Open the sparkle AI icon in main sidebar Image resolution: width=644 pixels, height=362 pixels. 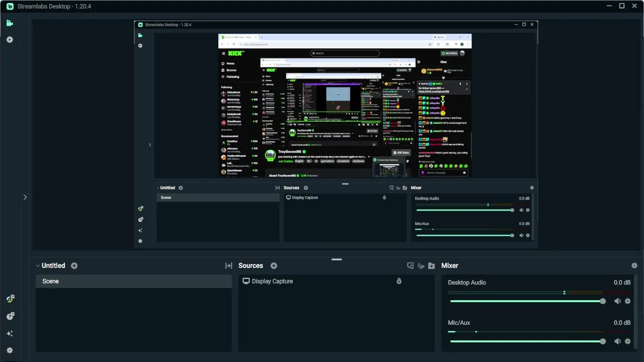[10, 333]
